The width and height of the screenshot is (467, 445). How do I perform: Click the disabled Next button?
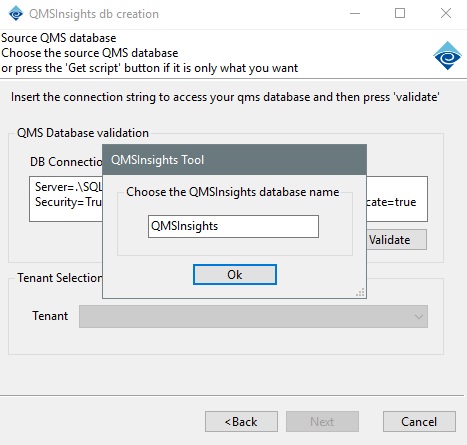click(322, 422)
